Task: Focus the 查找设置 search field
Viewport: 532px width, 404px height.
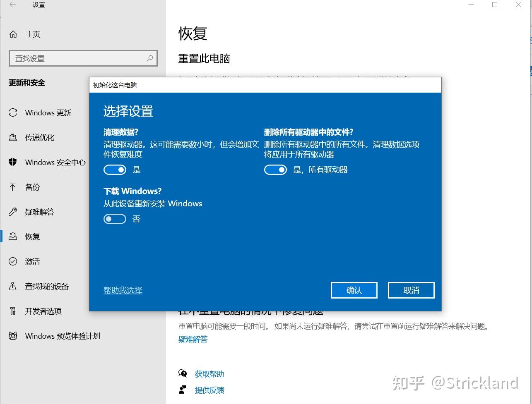Action: coord(83,58)
